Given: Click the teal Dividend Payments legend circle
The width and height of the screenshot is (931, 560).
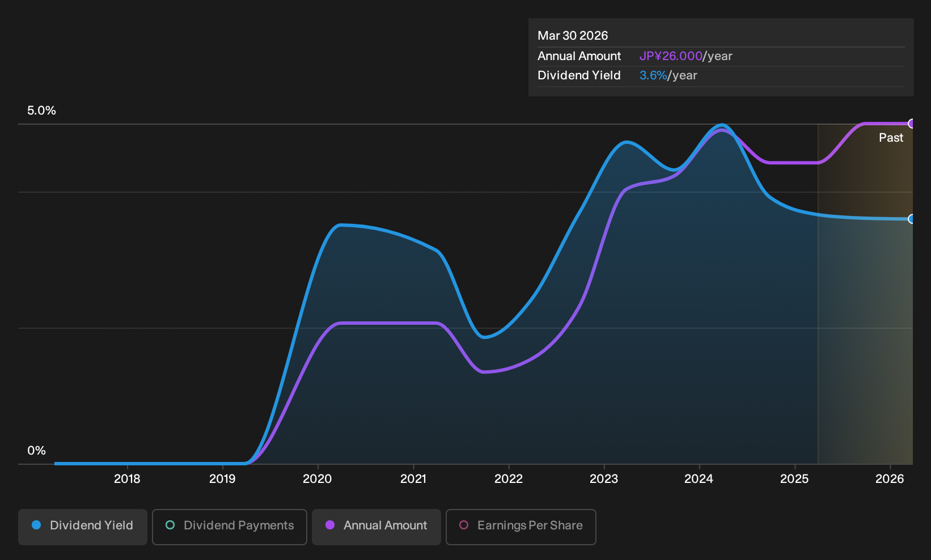Looking at the screenshot, I should pyautogui.click(x=170, y=525).
